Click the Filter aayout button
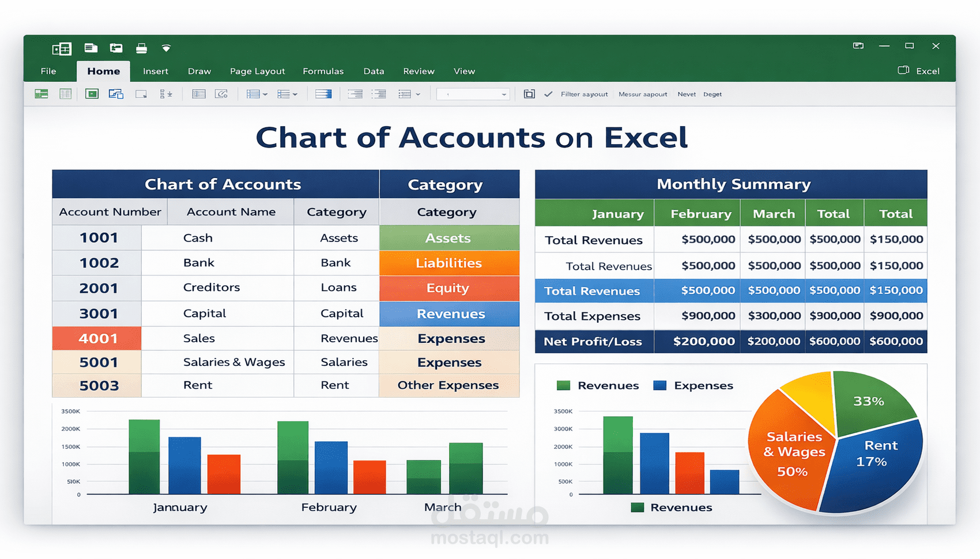The width and height of the screenshot is (980, 559). point(584,94)
